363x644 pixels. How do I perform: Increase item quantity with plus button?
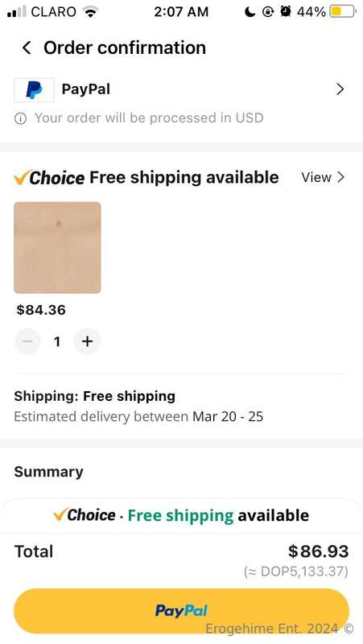pos(87,341)
